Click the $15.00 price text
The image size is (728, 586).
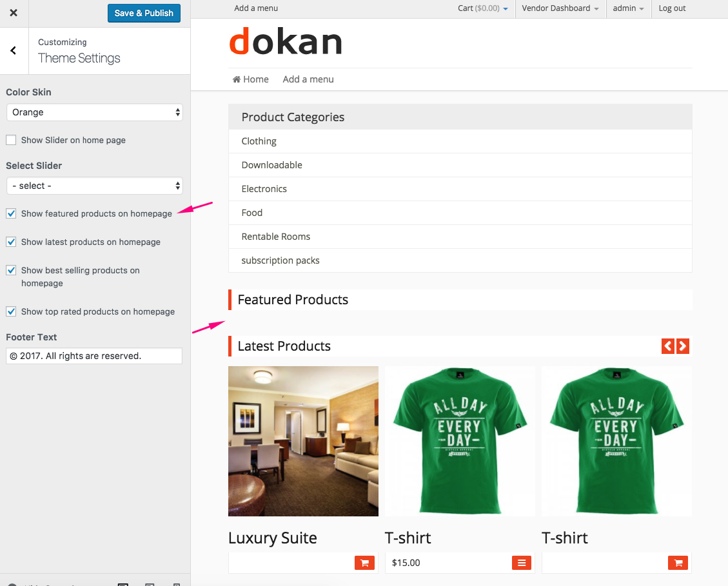click(x=406, y=563)
